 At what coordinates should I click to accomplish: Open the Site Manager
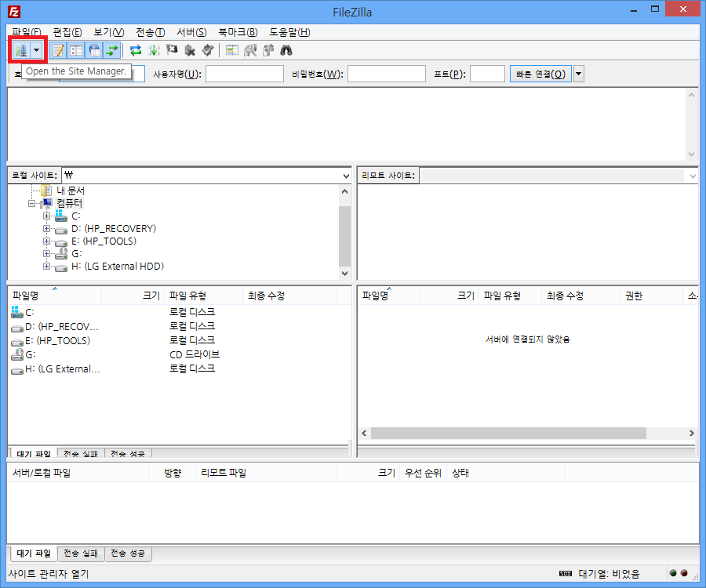[20, 50]
